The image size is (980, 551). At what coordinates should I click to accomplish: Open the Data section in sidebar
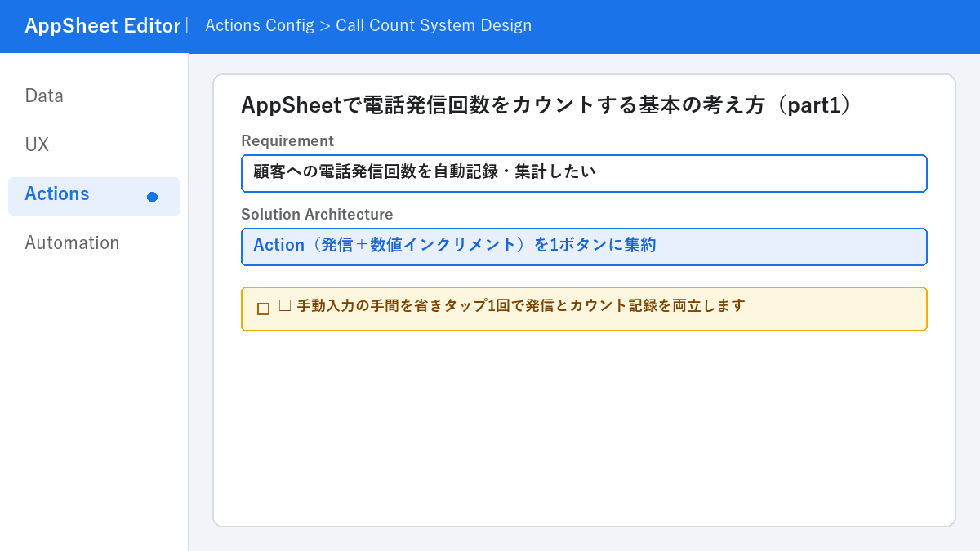(x=44, y=96)
